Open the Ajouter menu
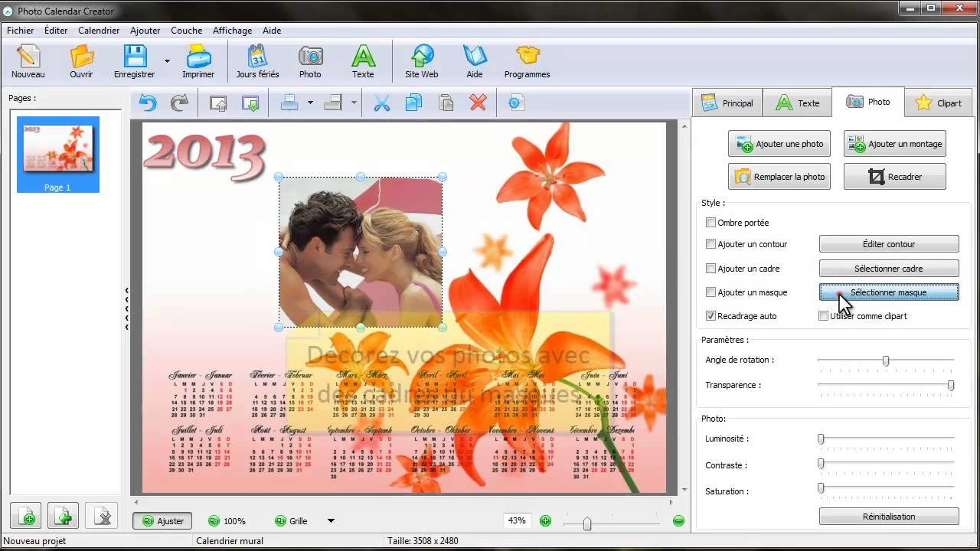Screen dimensions: 980x551 [x=145, y=31]
